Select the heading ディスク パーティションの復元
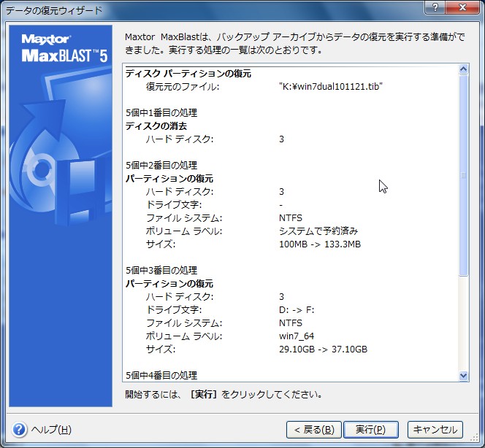485x448 pixels. 188,74
